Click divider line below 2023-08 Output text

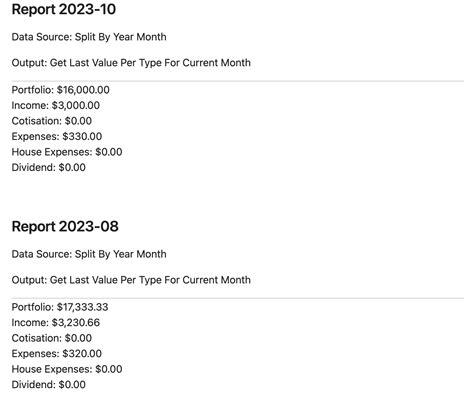(x=238, y=298)
